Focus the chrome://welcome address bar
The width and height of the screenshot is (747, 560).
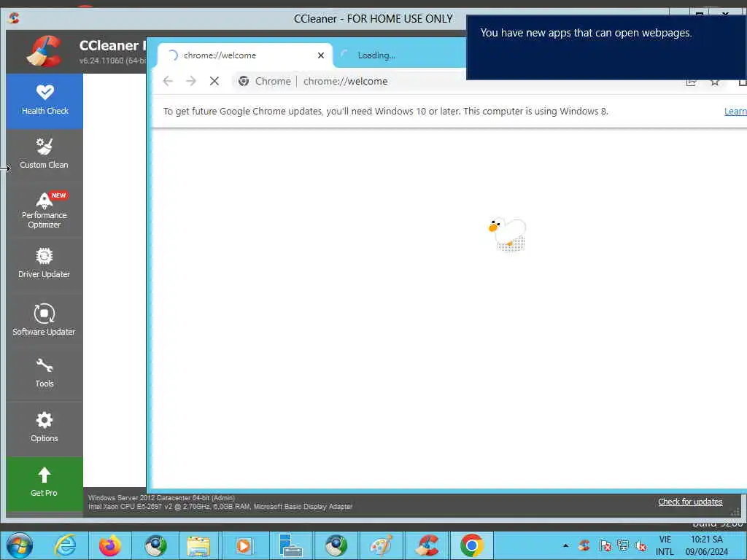345,82
